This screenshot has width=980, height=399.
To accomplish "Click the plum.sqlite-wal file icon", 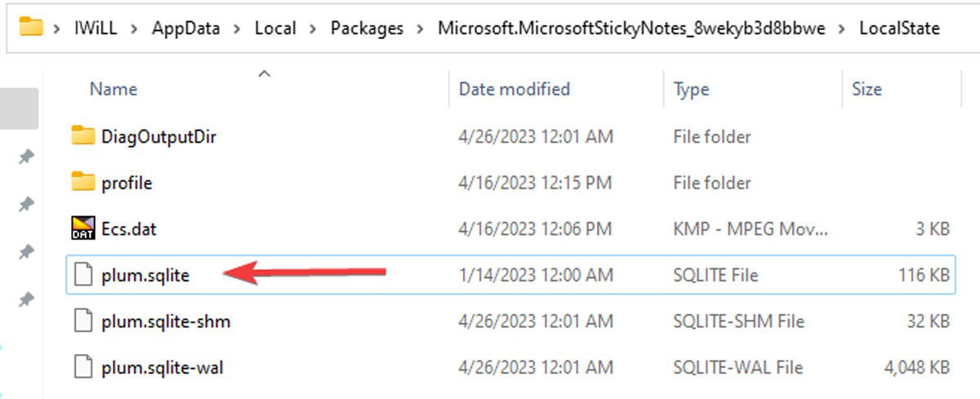I will click(x=82, y=368).
